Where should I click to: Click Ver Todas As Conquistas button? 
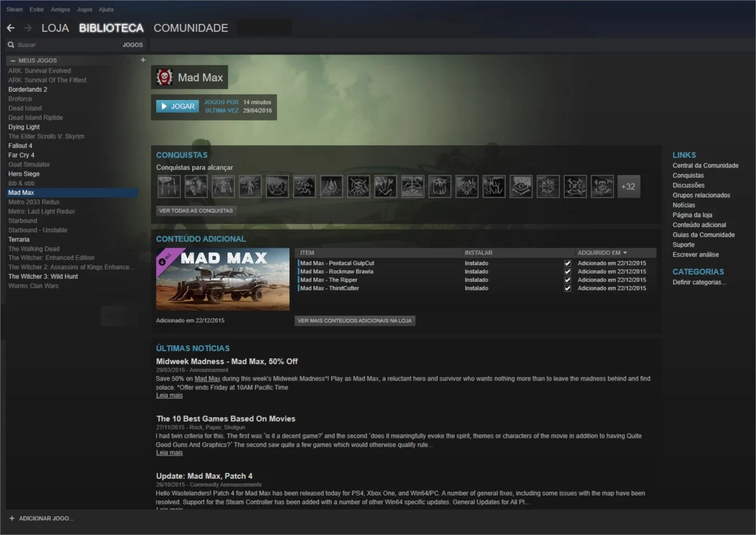pyautogui.click(x=196, y=211)
